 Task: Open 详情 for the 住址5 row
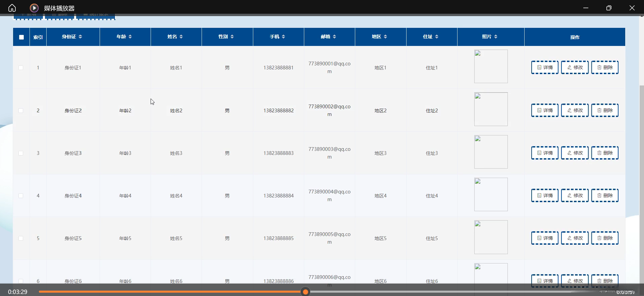545,238
